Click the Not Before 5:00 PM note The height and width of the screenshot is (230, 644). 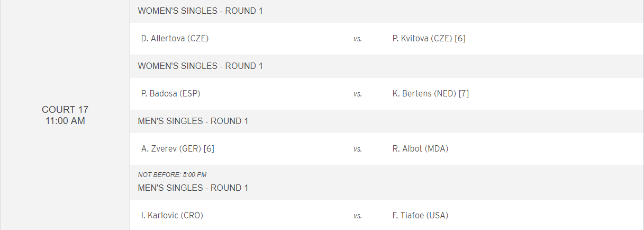click(x=172, y=174)
